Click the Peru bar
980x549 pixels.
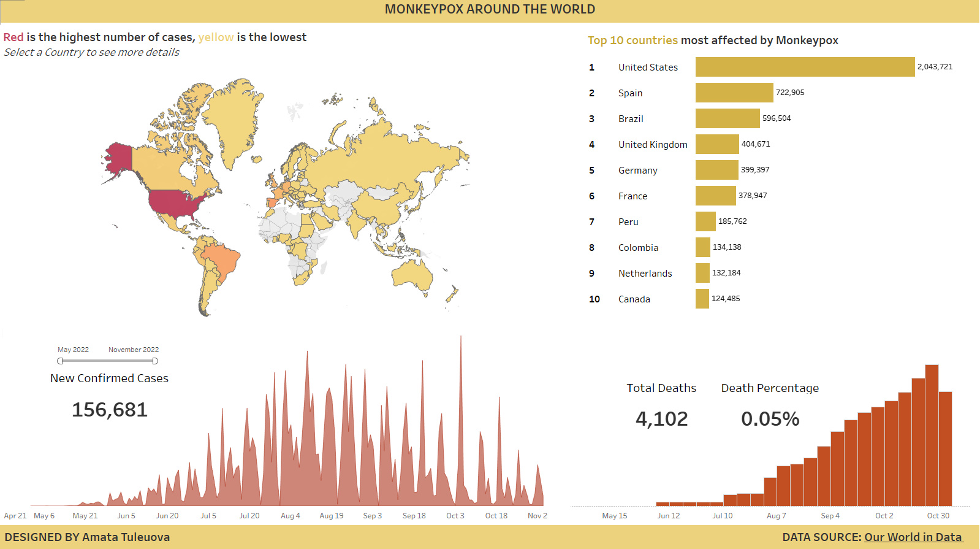tap(705, 221)
